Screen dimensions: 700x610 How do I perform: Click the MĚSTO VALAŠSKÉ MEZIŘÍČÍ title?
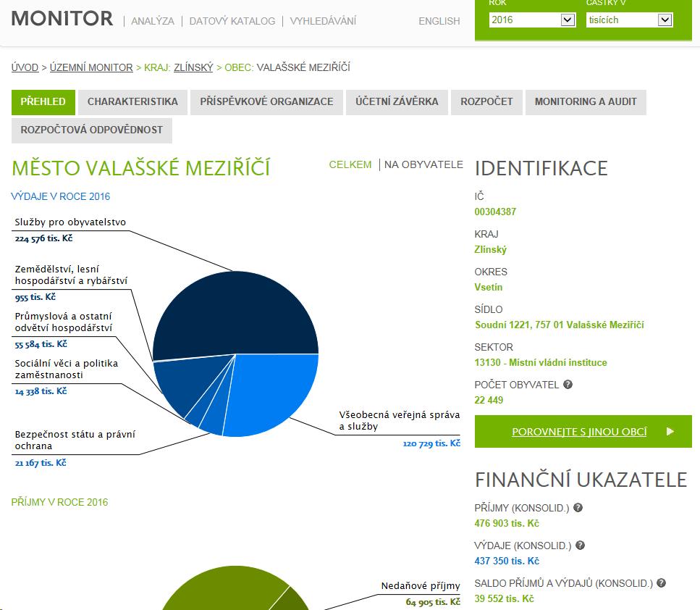[x=141, y=168]
